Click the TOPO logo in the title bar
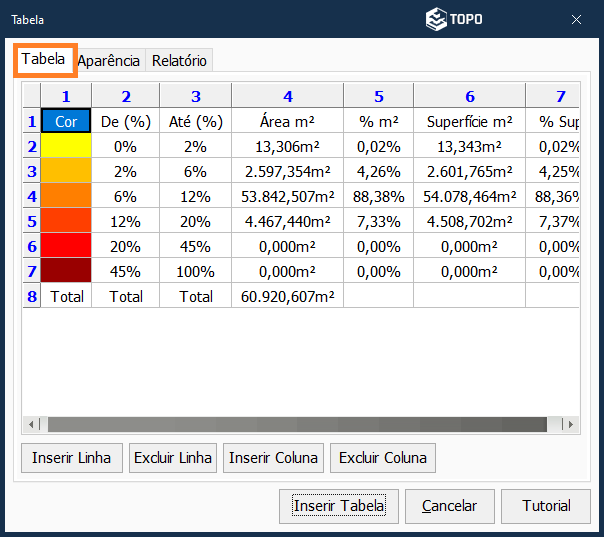Screen dimensions: 604x537 coord(454,19)
